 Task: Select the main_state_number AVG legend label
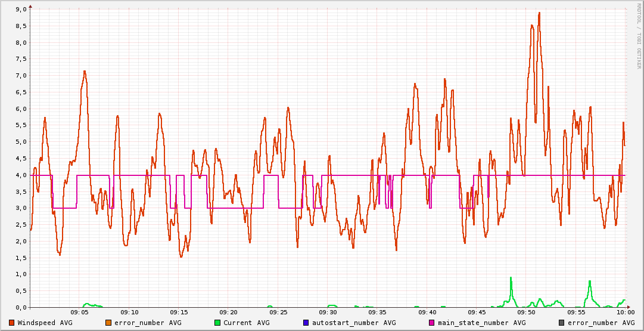click(482, 323)
